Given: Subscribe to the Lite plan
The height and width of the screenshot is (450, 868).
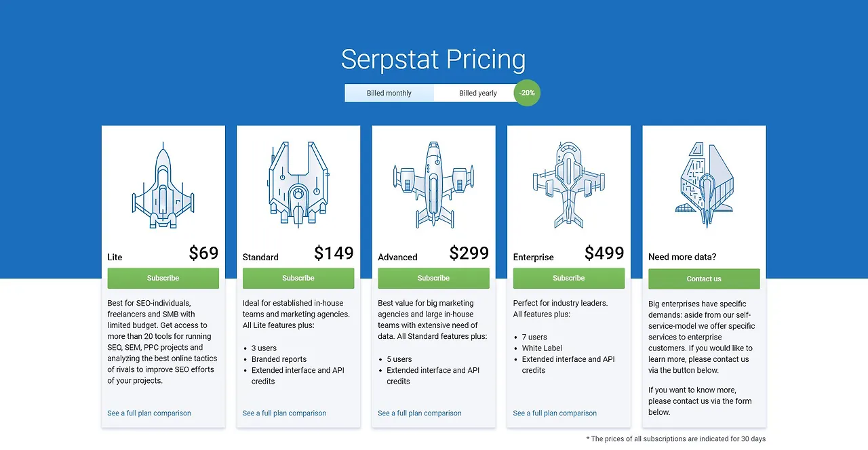Looking at the screenshot, I should tap(163, 278).
